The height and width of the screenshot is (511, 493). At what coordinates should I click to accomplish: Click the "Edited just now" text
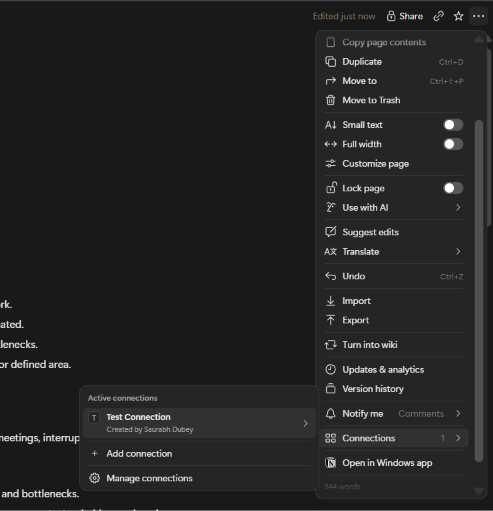pyautogui.click(x=344, y=16)
